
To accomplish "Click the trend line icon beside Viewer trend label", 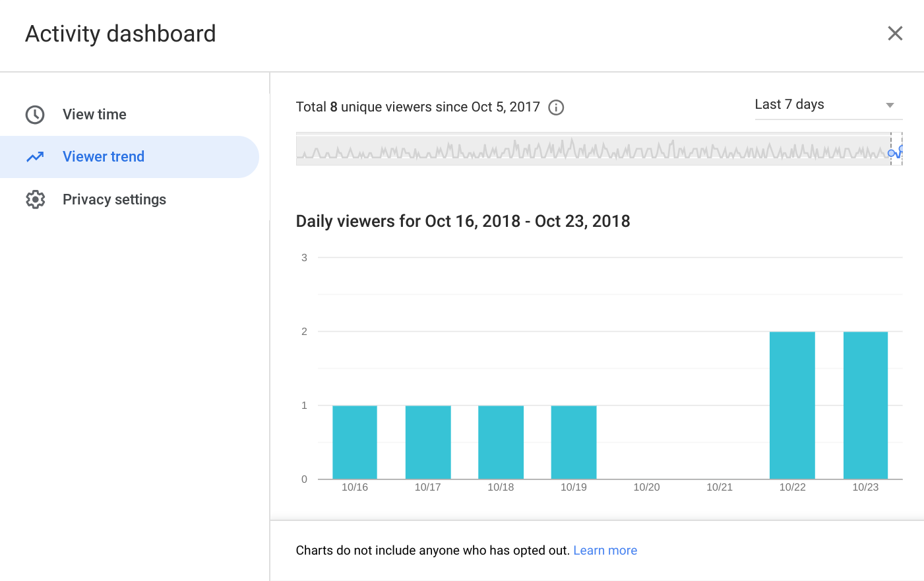I will 35,156.
